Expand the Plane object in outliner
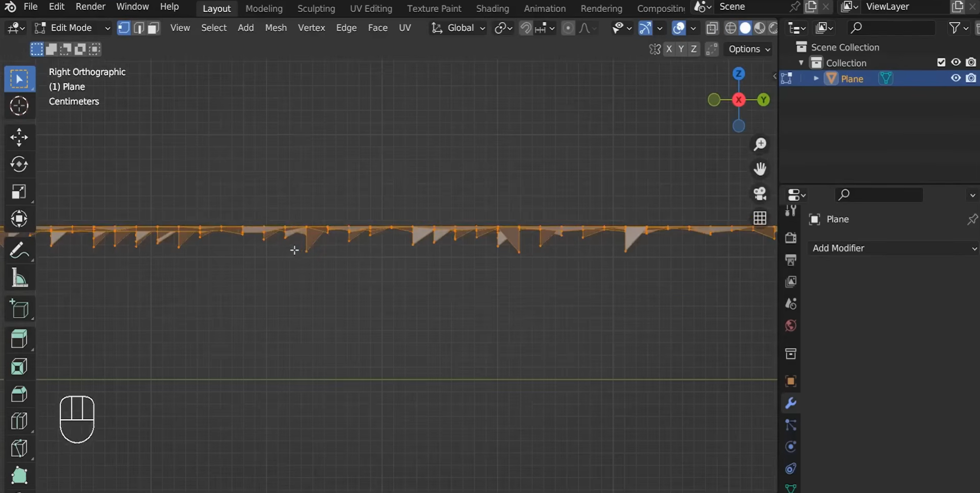Image resolution: width=980 pixels, height=493 pixels. pos(816,79)
